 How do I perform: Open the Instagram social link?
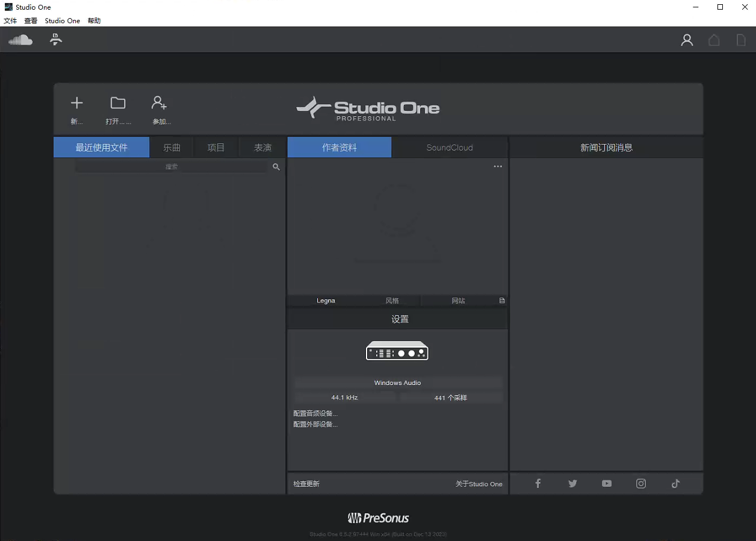tap(641, 483)
